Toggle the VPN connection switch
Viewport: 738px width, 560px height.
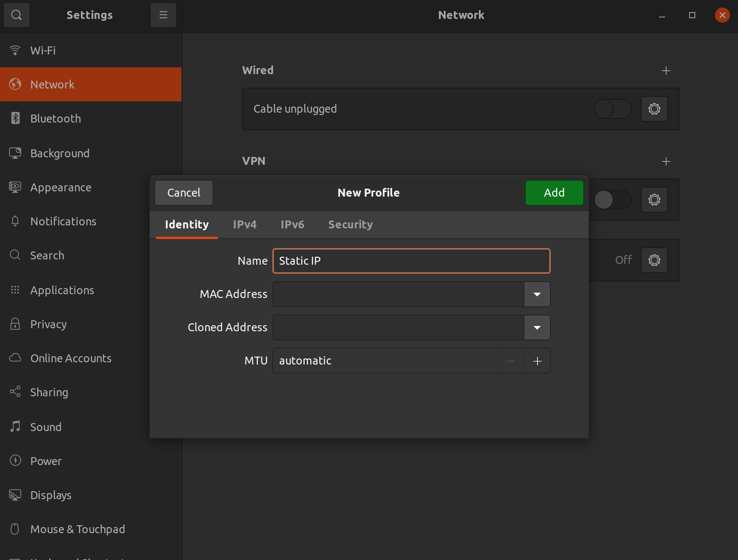point(612,200)
